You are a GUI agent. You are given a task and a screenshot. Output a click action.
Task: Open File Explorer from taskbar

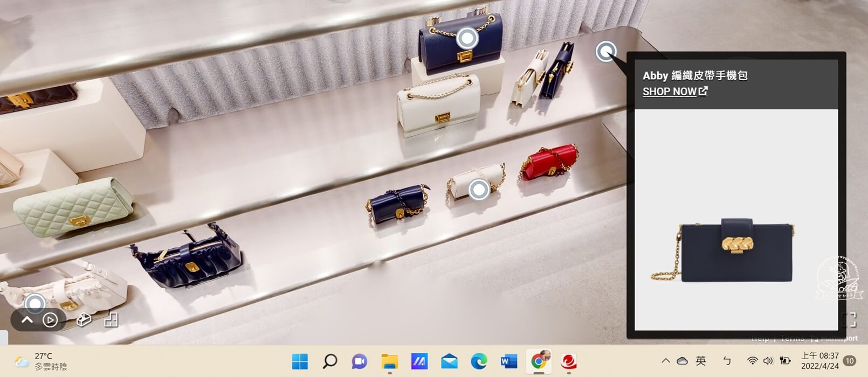pos(389,361)
